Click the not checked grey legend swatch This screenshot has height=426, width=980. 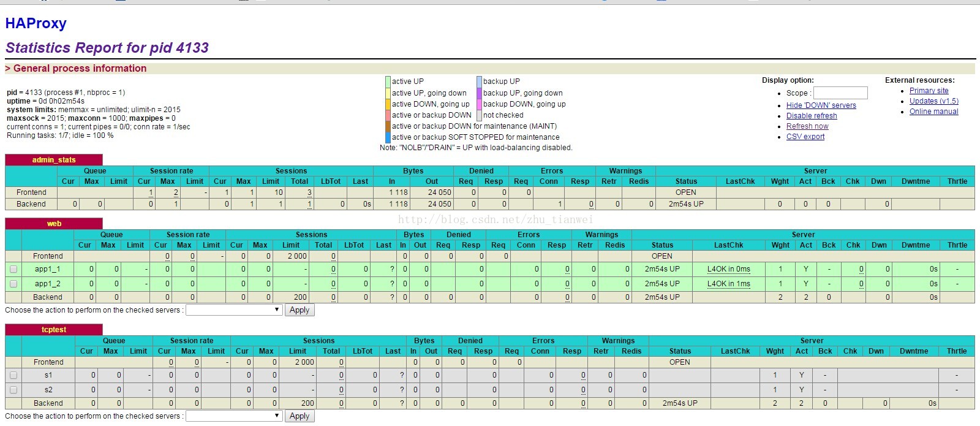[479, 115]
